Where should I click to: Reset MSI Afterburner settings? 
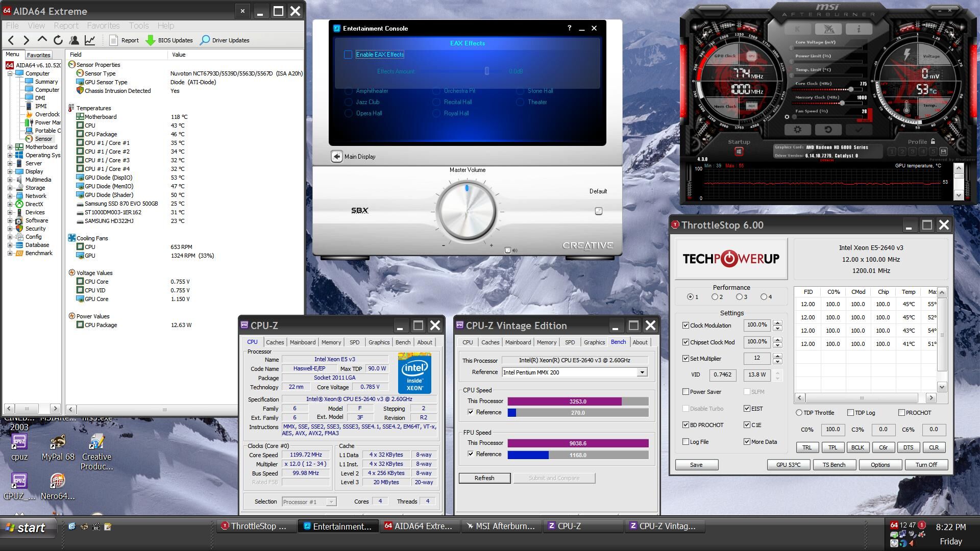click(828, 130)
